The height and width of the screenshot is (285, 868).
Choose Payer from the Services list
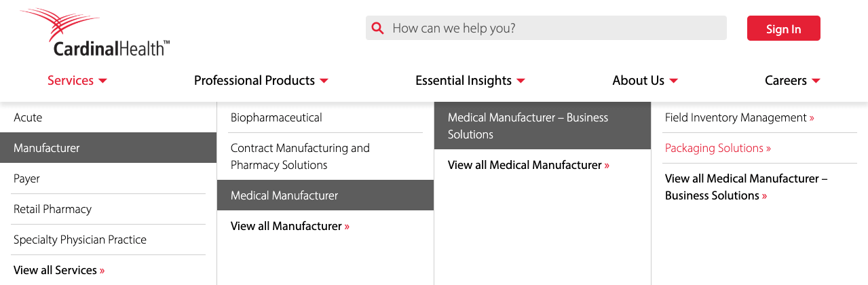(x=108, y=178)
